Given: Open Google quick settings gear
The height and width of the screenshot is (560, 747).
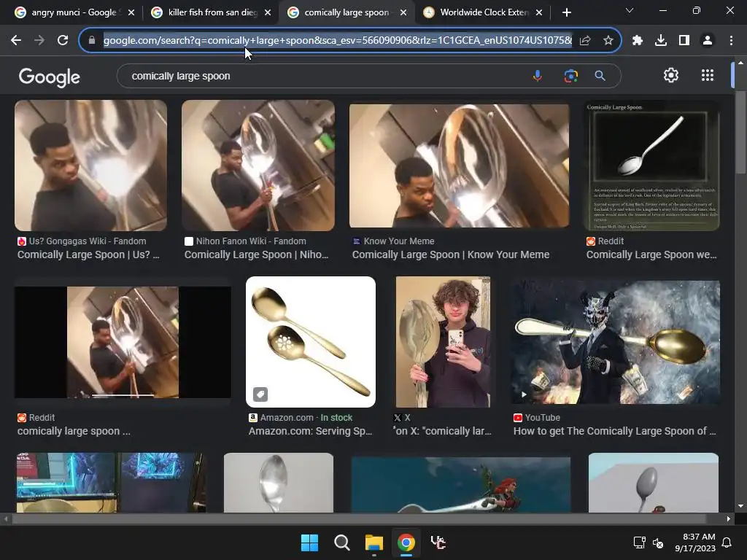Looking at the screenshot, I should (671, 75).
